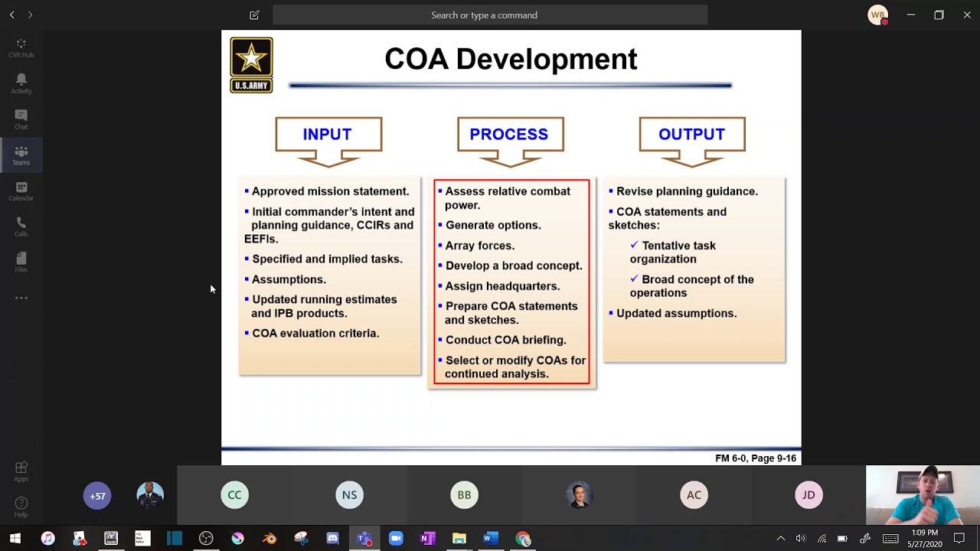Screen dimensions: 980x551
Task: Open the Calendar sidebar icon
Action: point(21,190)
